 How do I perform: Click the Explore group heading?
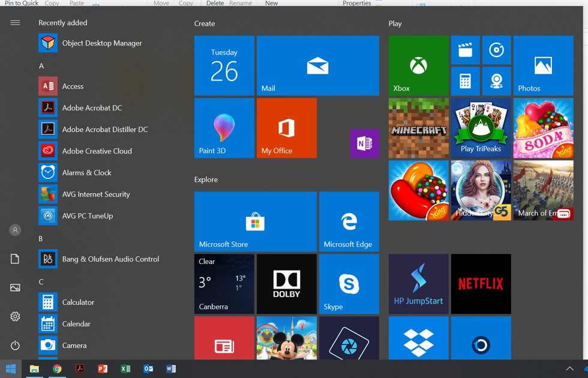point(206,179)
